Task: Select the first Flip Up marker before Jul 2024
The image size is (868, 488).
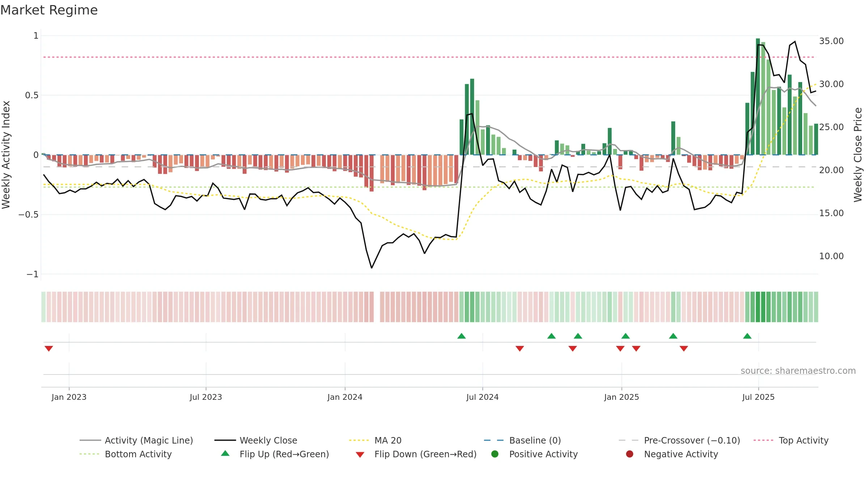Action: pos(461,336)
